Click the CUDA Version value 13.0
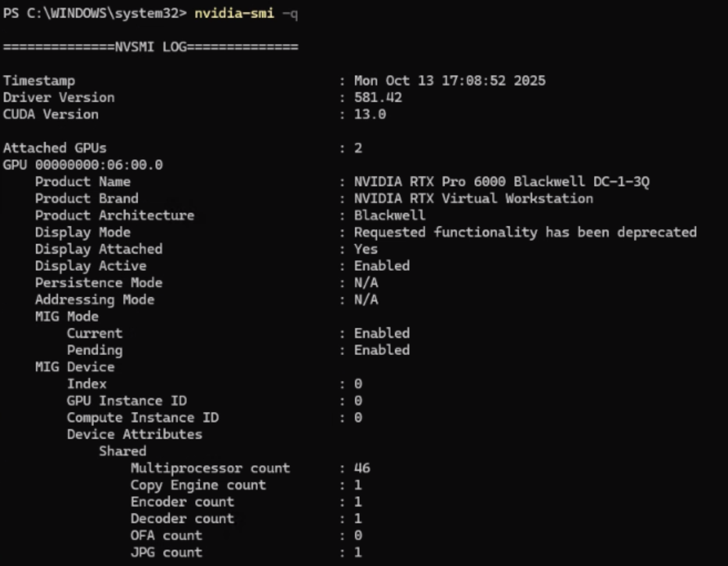This screenshot has height=566, width=728. click(370, 114)
